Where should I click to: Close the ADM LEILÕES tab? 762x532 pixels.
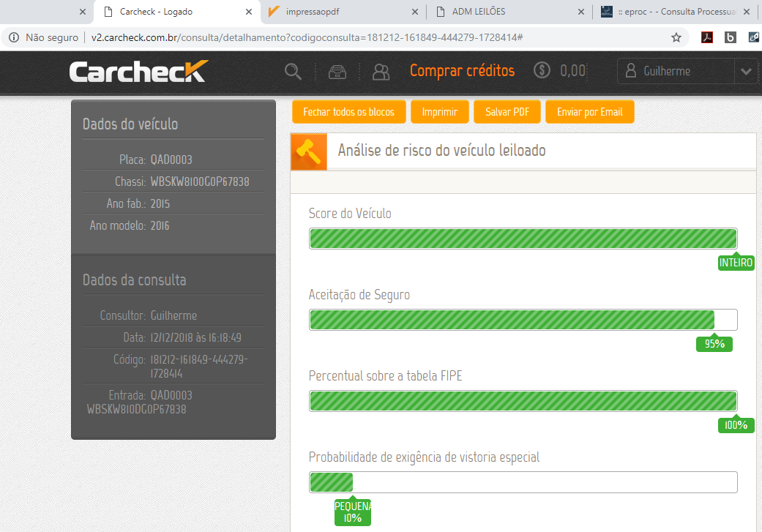pyautogui.click(x=580, y=12)
